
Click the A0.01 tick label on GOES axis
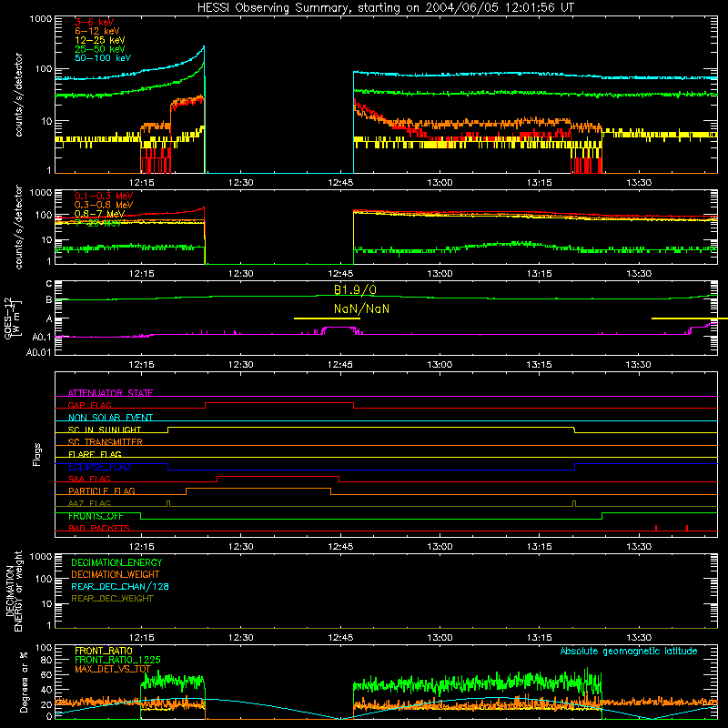click(x=38, y=352)
